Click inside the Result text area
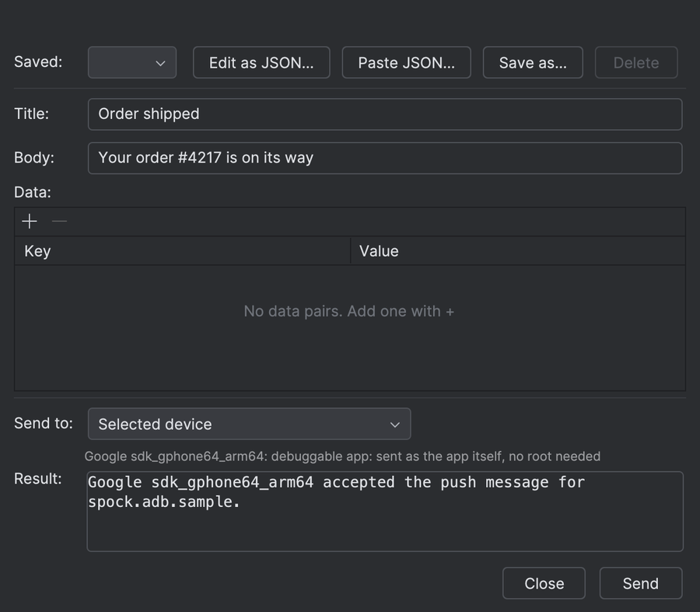The height and width of the screenshot is (612, 700). click(x=385, y=512)
